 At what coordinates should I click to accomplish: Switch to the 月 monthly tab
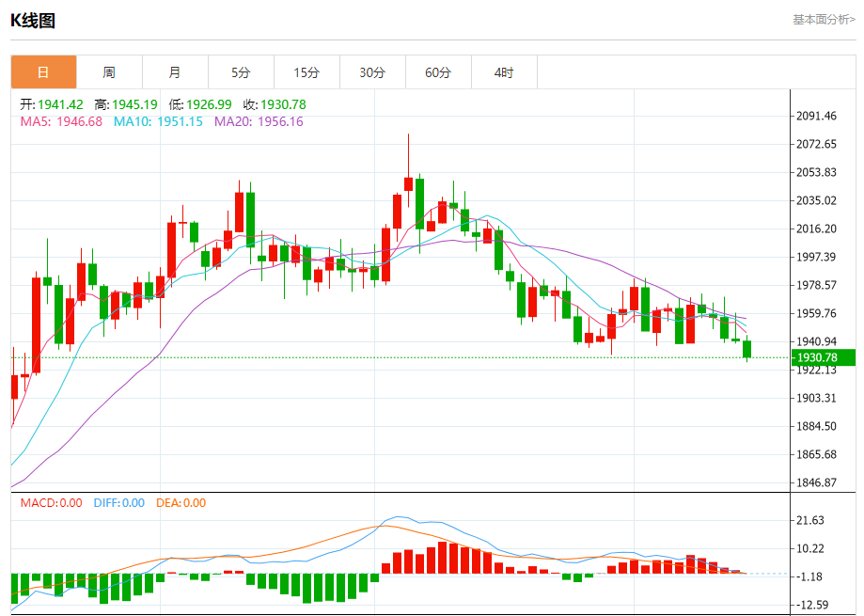[175, 72]
